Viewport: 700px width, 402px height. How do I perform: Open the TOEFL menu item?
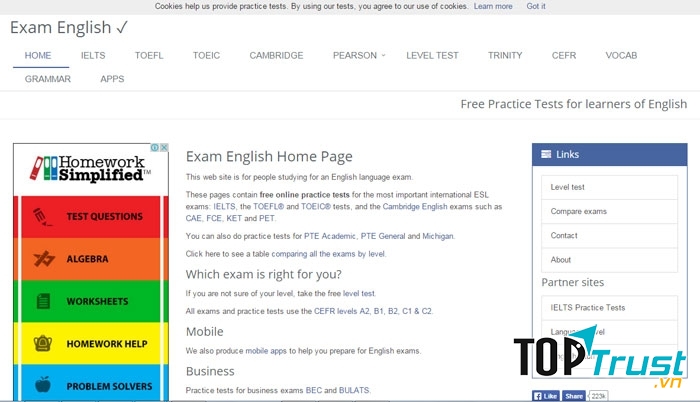coord(149,55)
